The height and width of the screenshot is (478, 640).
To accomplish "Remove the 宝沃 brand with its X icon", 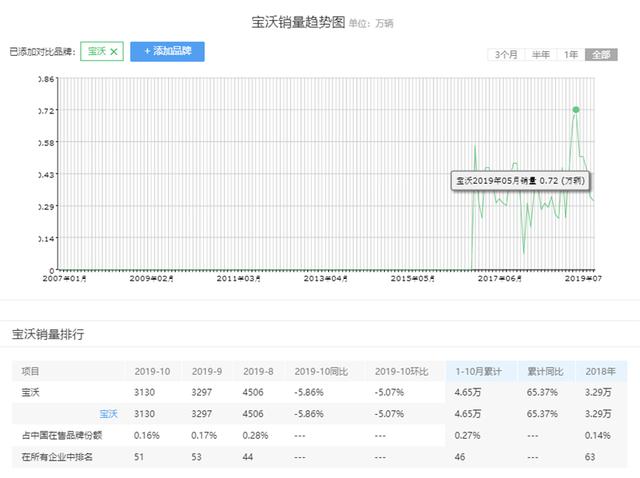I will [x=114, y=52].
